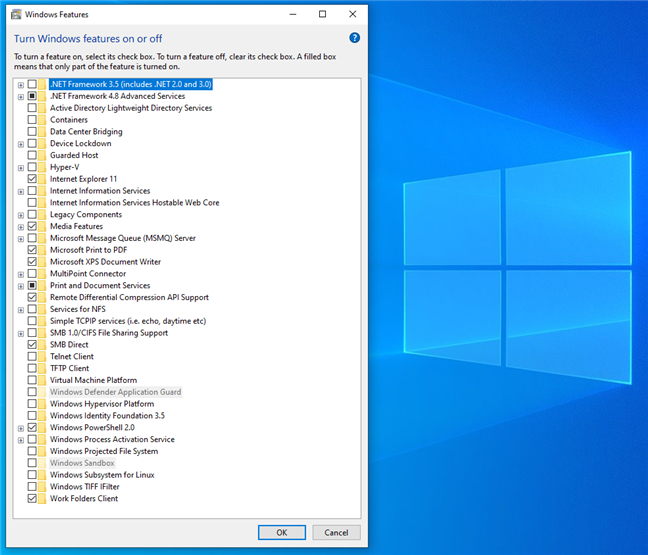Disable the Microsoft Print to PDF checkbox
This screenshot has width=648, height=555.
pyautogui.click(x=32, y=250)
